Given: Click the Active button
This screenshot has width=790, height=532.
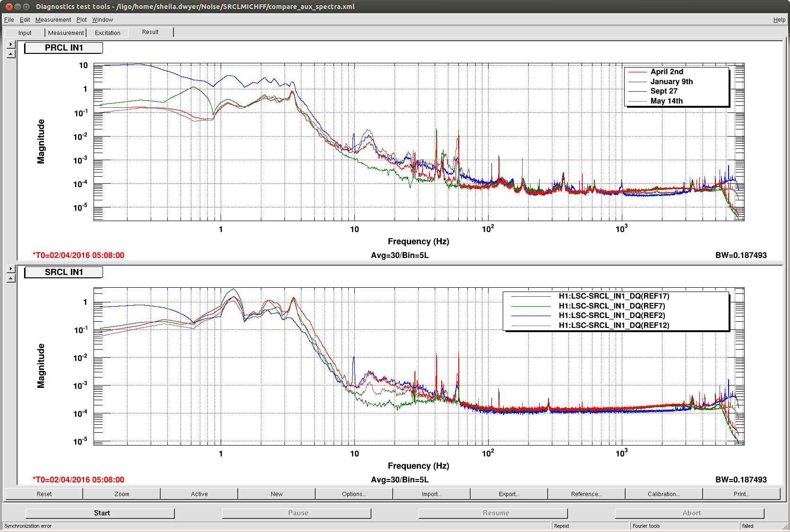Looking at the screenshot, I should coord(199,494).
